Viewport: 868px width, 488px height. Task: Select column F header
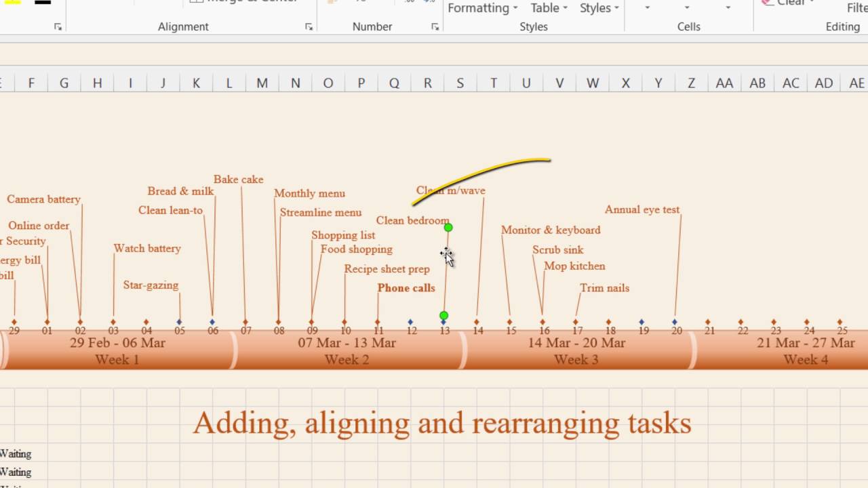[31, 83]
